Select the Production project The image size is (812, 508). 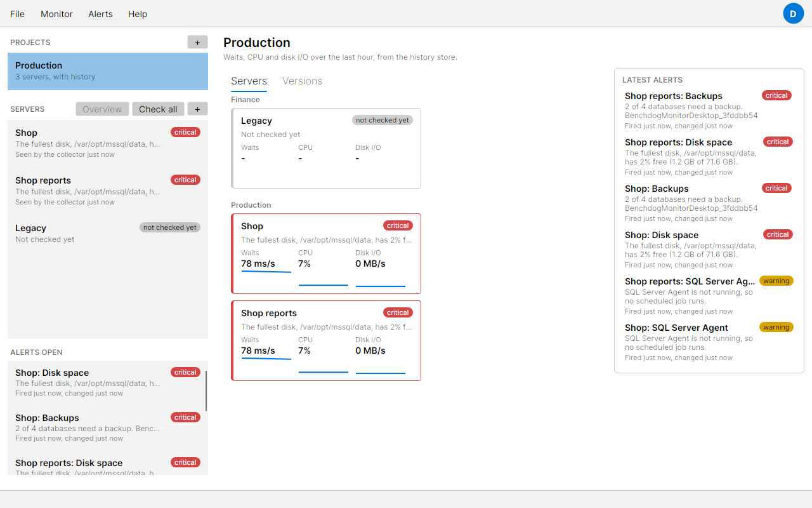point(108,71)
